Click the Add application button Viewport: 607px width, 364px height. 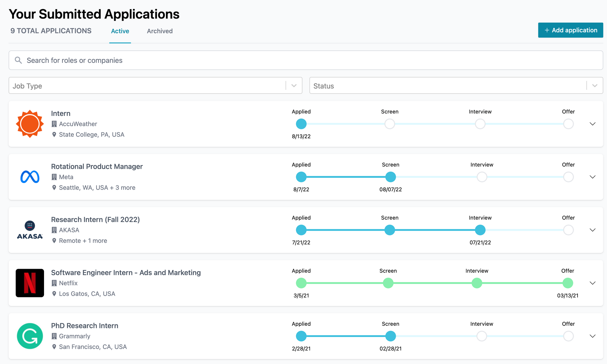point(570,30)
